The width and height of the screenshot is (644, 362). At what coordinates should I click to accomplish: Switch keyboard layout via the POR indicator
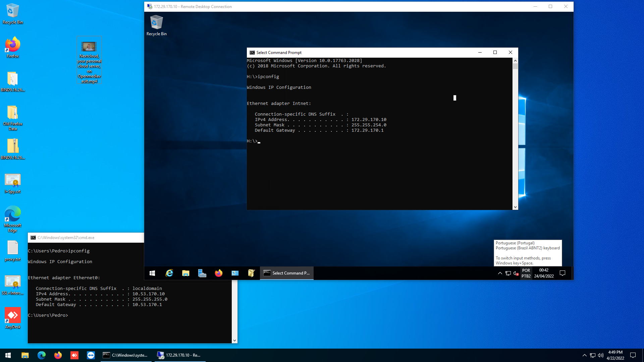(526, 273)
